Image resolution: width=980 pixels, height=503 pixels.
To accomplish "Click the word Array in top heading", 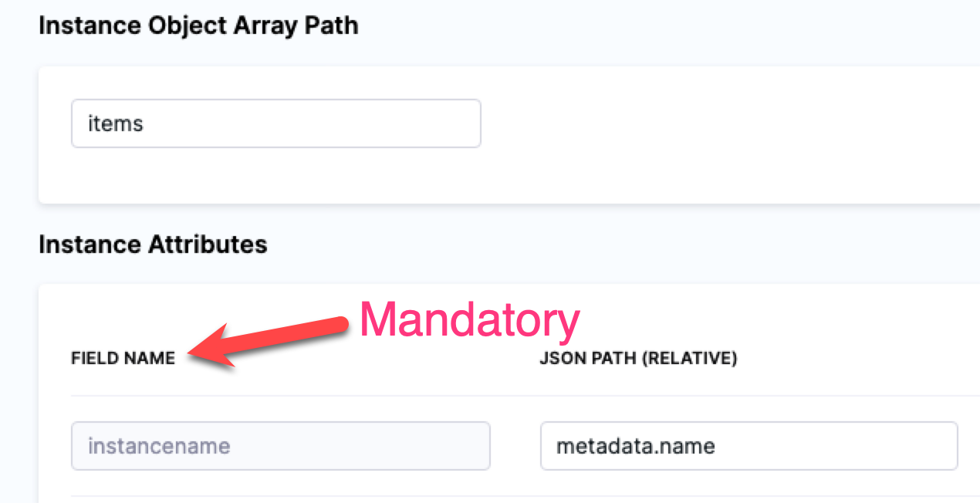I will [256, 25].
